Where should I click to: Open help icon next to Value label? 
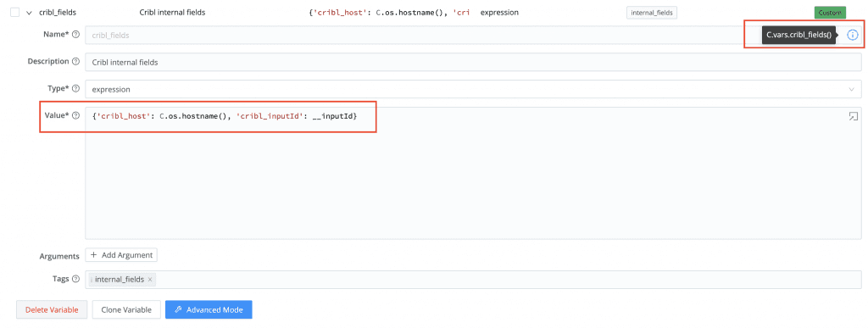[x=75, y=115]
